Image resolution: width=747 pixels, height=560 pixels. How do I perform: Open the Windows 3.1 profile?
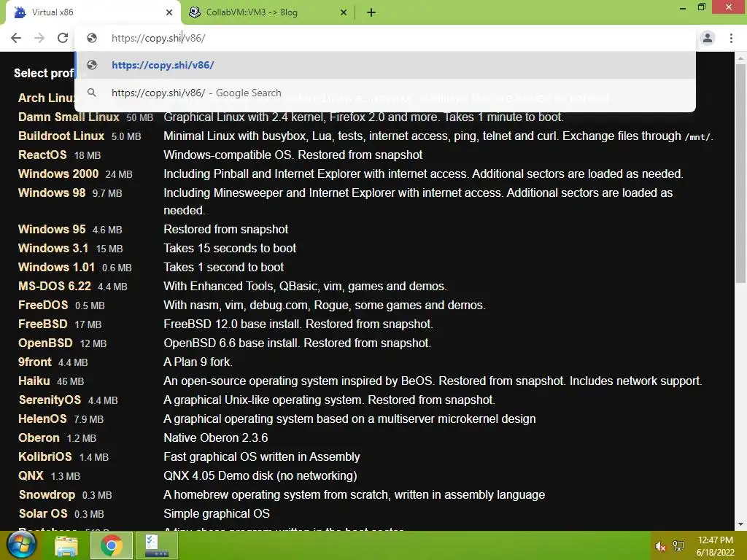coord(53,248)
